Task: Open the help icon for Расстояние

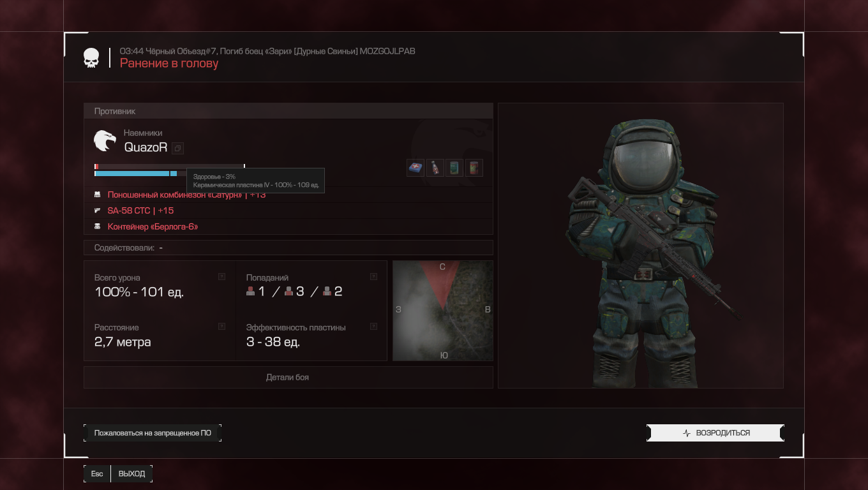Action: point(221,326)
